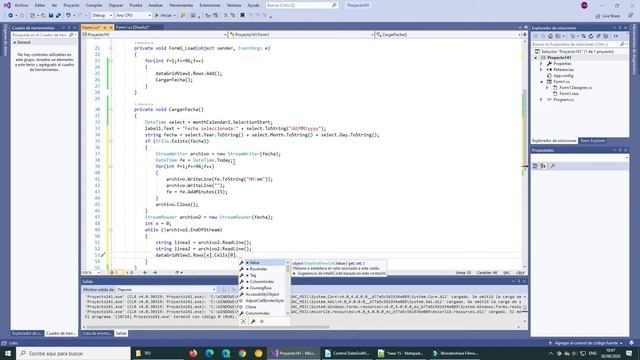Open the CargarFecha member dropdown

[x=448, y=35]
